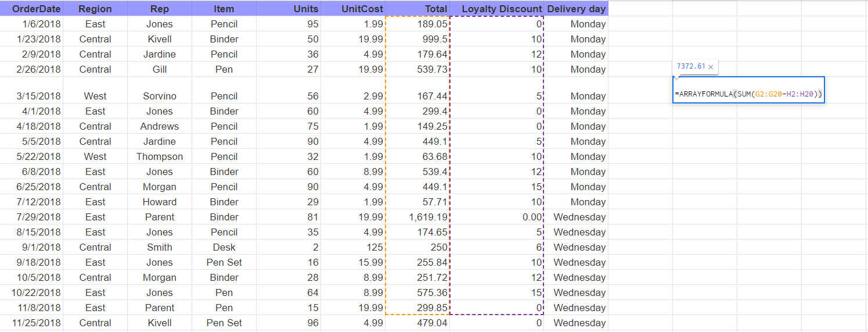Click the date cell 9/1/2018

[x=31, y=247]
